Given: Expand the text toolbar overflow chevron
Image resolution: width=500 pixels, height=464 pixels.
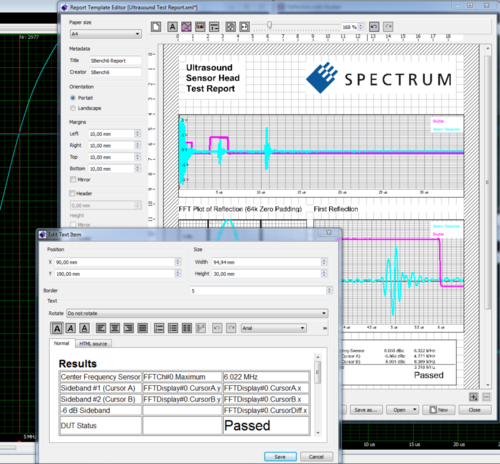Looking at the screenshot, I should pyautogui.click(x=325, y=328).
